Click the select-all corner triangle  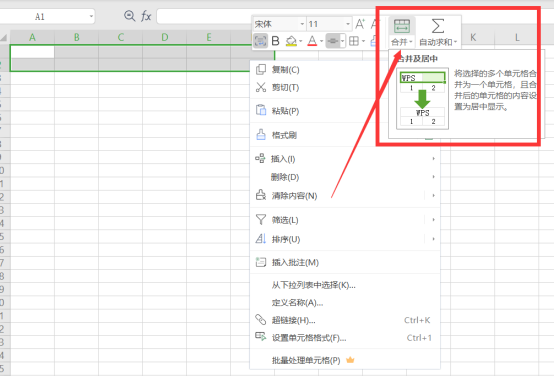coord(4,37)
